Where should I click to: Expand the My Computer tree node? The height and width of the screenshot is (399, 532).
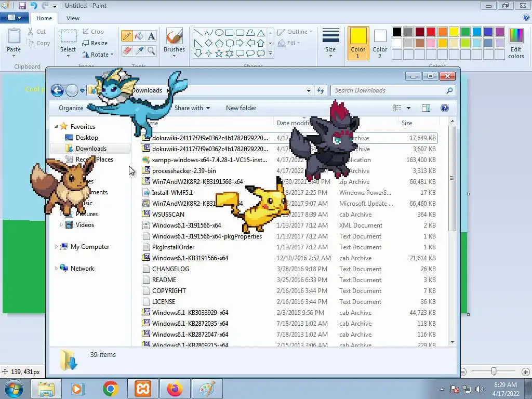56,247
